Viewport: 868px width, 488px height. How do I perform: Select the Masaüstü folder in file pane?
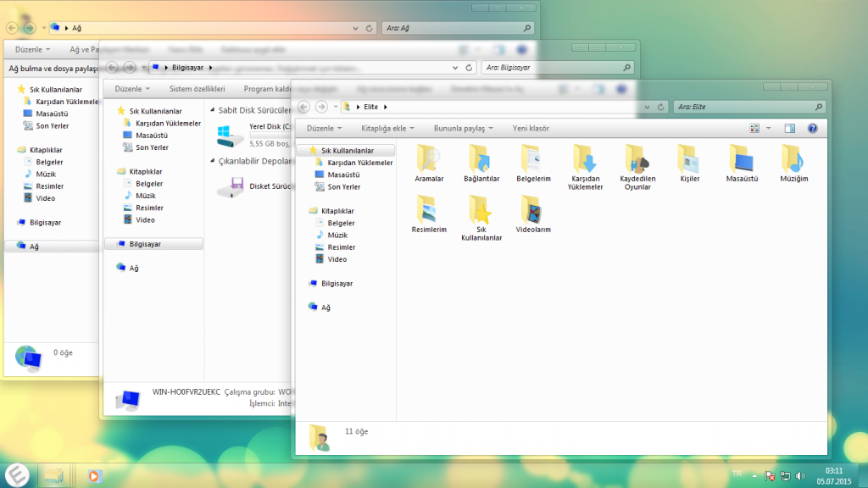tap(742, 164)
